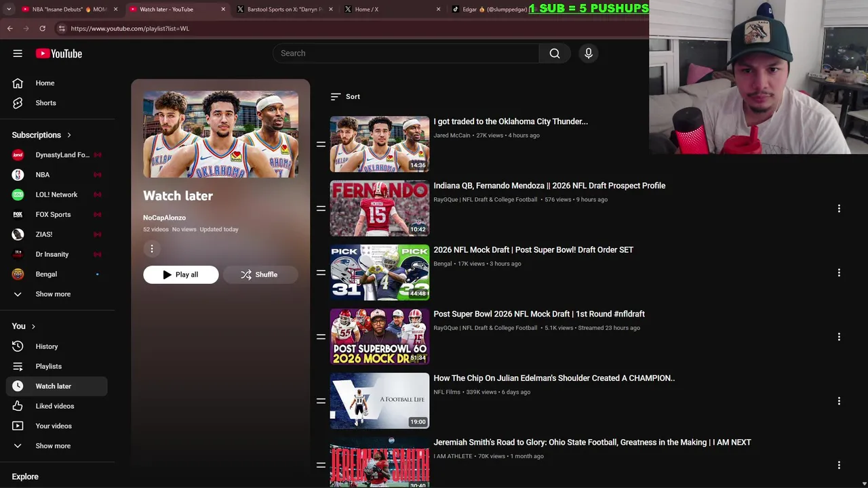Image resolution: width=868 pixels, height=488 pixels.
Task: Open the FOX Sports subscription channel
Action: 57,214
